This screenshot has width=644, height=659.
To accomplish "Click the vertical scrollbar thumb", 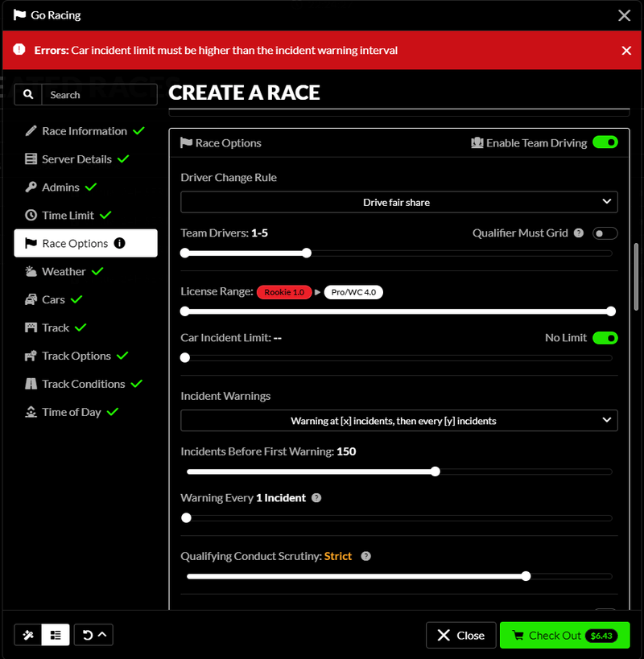I will [637, 277].
